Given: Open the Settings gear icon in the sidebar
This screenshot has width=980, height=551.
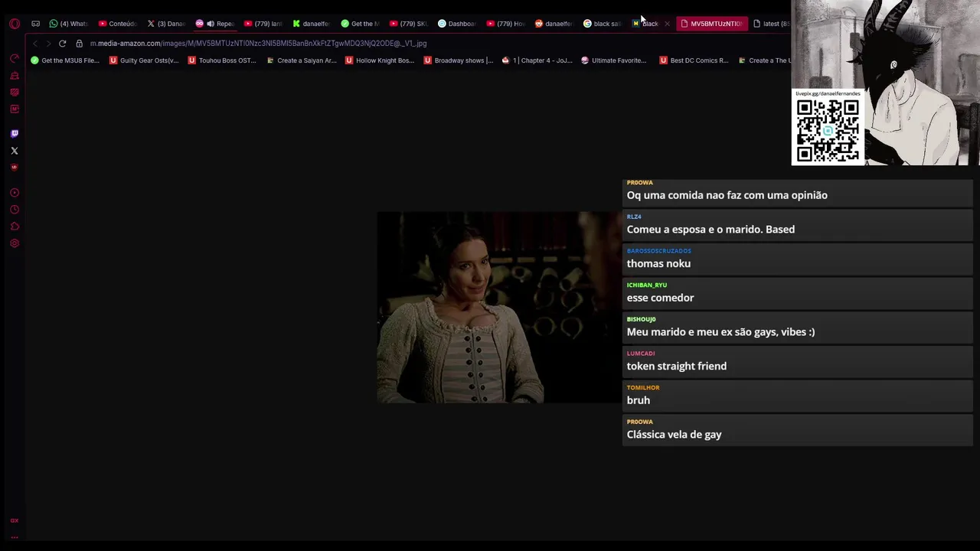Looking at the screenshot, I should [x=15, y=243].
